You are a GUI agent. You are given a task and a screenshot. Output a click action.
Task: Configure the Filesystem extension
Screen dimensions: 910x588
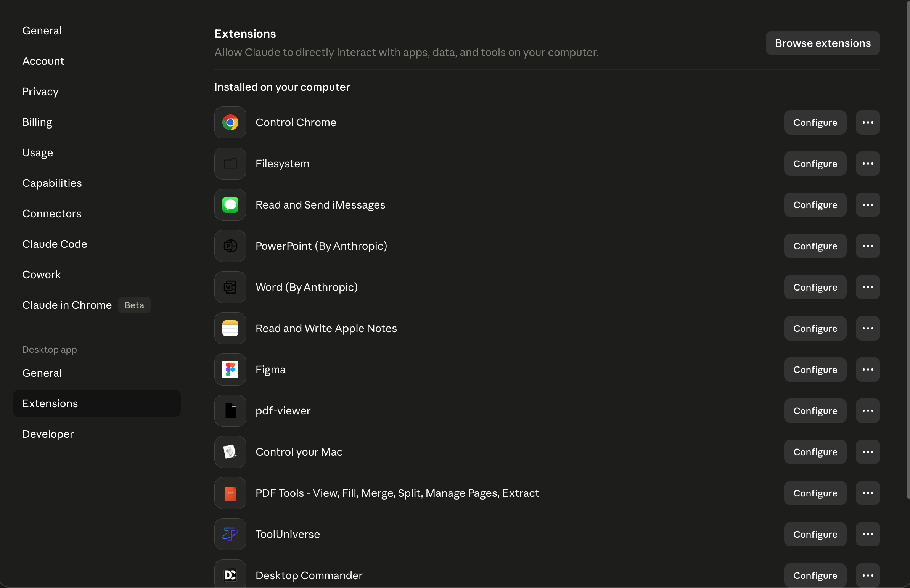click(x=815, y=164)
